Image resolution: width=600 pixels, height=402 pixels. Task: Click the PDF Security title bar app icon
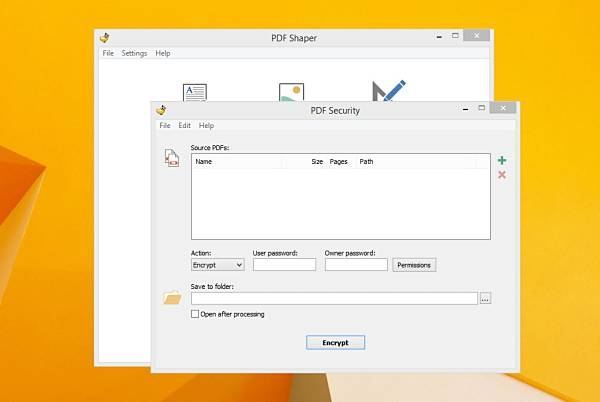click(x=161, y=110)
